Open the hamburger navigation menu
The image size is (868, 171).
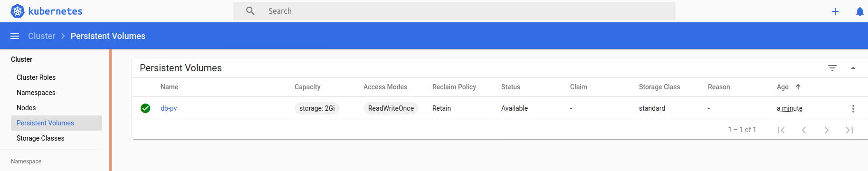[x=15, y=36]
